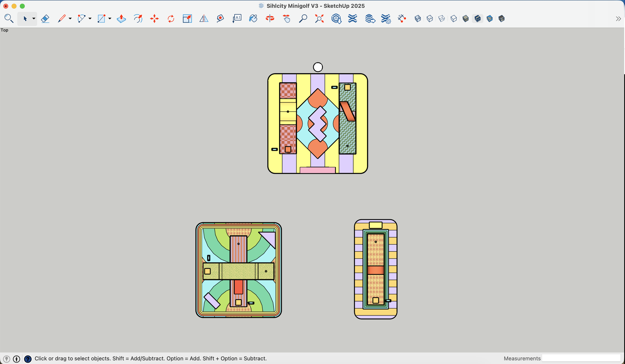Select the Eraser tool
The image size is (625, 364).
pos(45,19)
